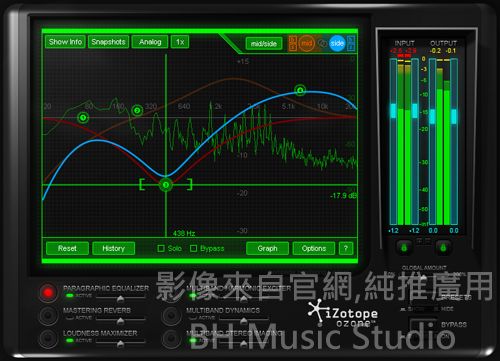Open the Loudness Maximizer module
The image size is (500, 361).
pos(48,338)
